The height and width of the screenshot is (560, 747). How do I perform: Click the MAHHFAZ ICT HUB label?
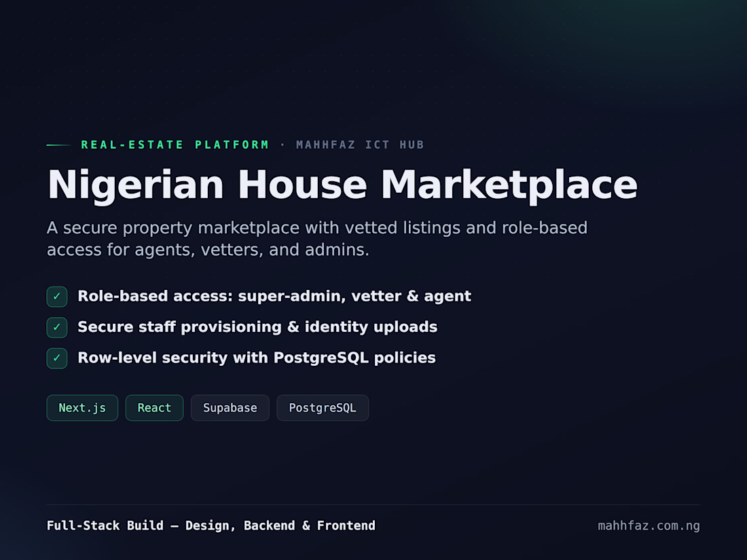pos(360,145)
